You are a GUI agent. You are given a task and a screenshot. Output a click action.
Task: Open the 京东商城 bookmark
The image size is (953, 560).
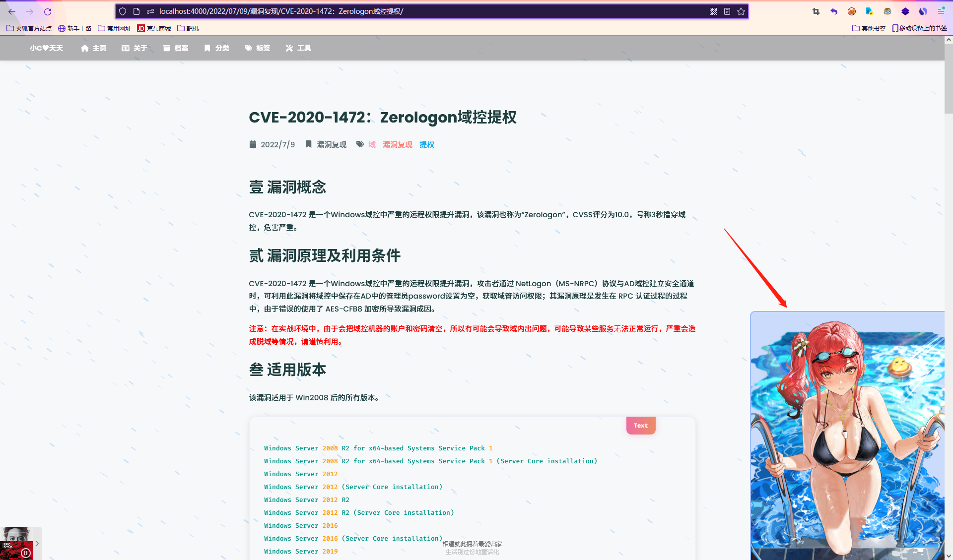(154, 28)
